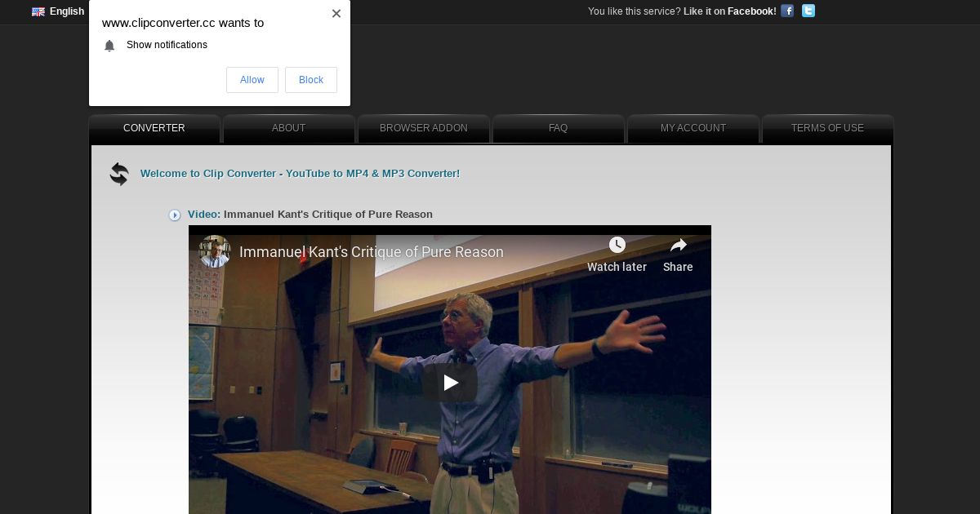Switch to the ABOUT tab
The height and width of the screenshot is (514, 980).
point(289,128)
